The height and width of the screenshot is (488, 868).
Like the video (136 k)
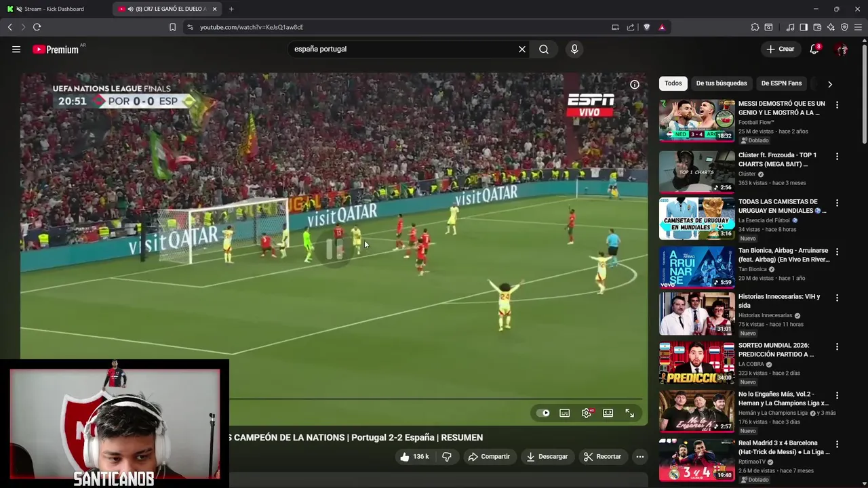click(414, 457)
